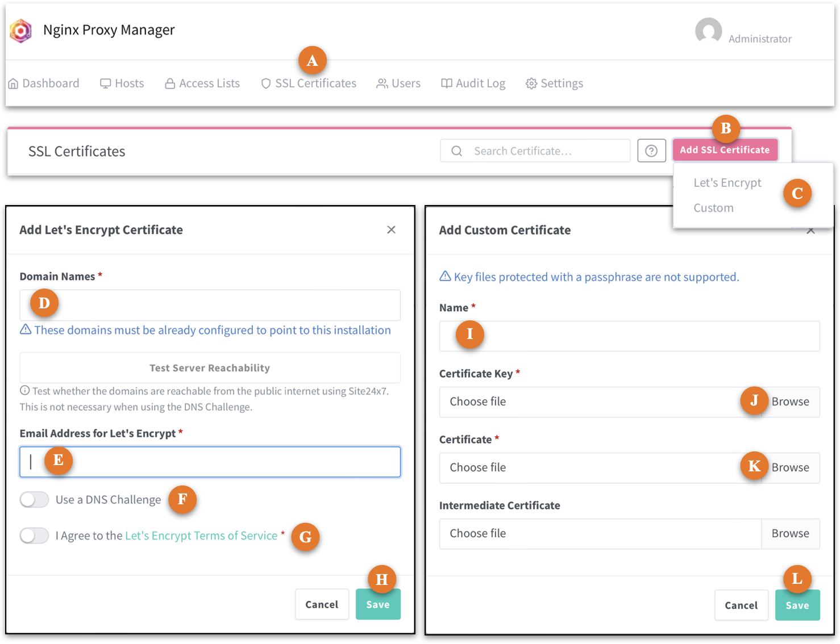This screenshot has width=840, height=644.
Task: Click the passphrase warning triangle icon
Action: click(446, 276)
